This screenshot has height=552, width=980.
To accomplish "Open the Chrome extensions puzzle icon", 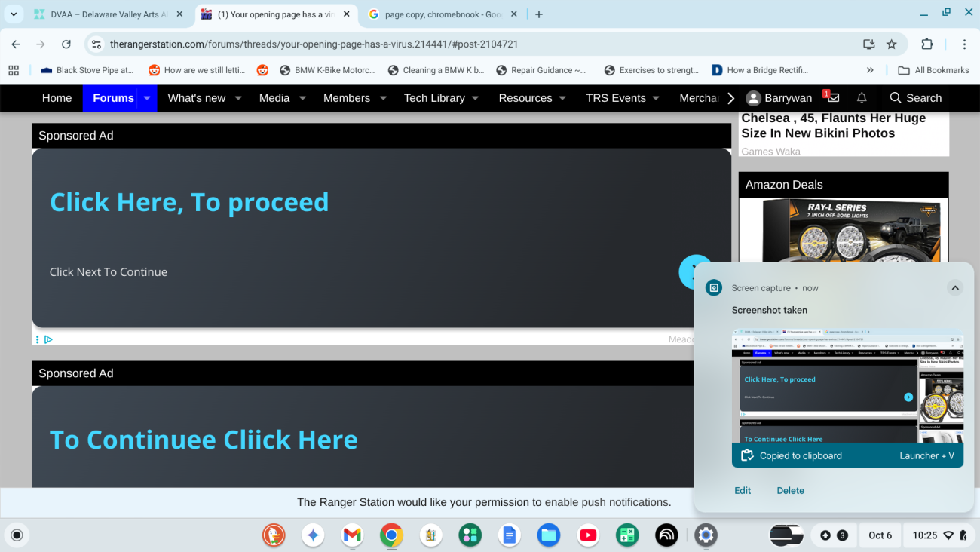I will [927, 44].
